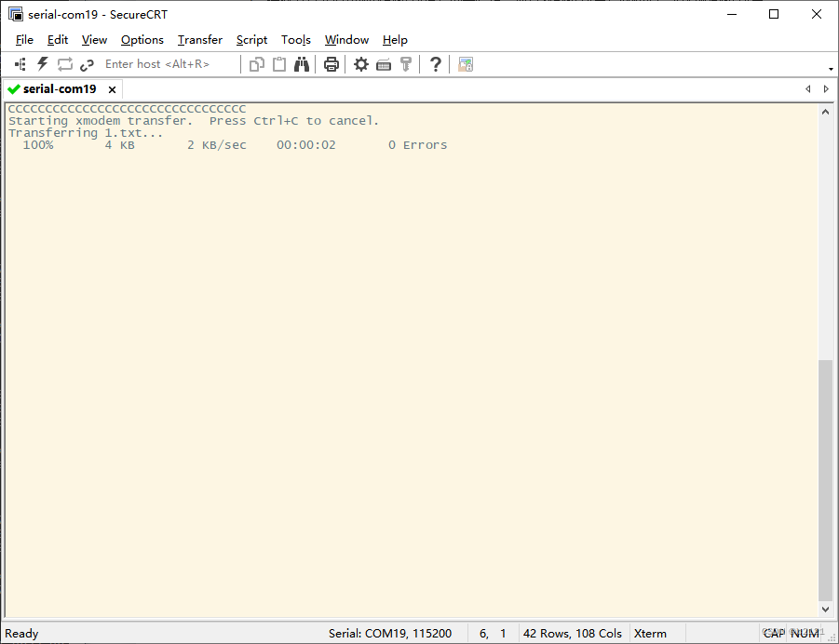The height and width of the screenshot is (644, 839).
Task: Open the Script menu
Action: coord(251,40)
